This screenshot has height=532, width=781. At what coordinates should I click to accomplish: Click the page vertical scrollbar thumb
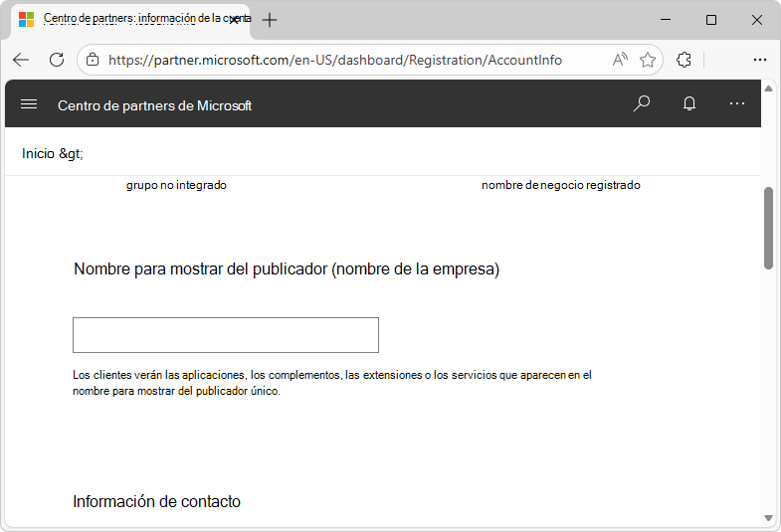768,228
